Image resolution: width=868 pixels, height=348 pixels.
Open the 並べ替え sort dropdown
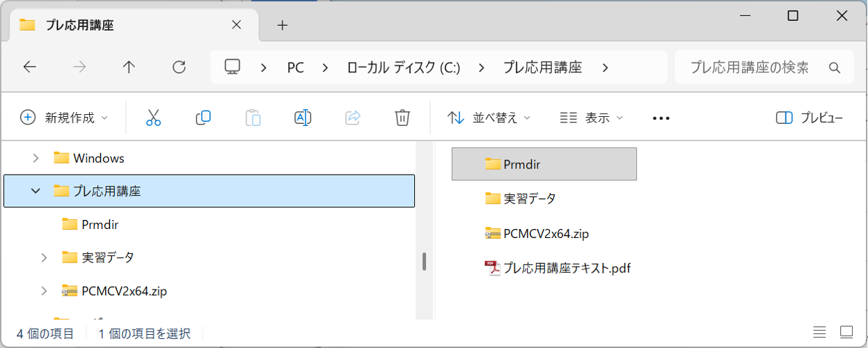point(489,118)
